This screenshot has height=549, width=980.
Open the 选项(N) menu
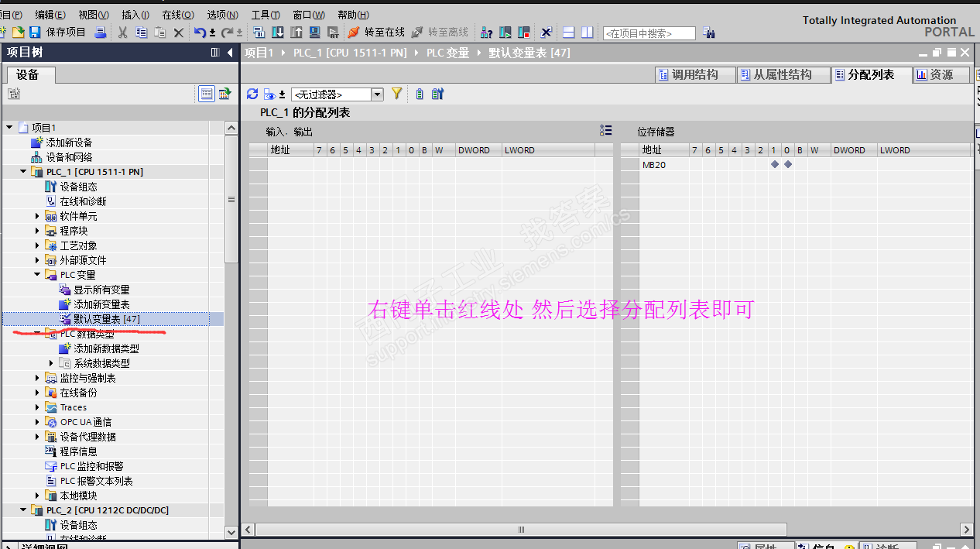pos(222,15)
